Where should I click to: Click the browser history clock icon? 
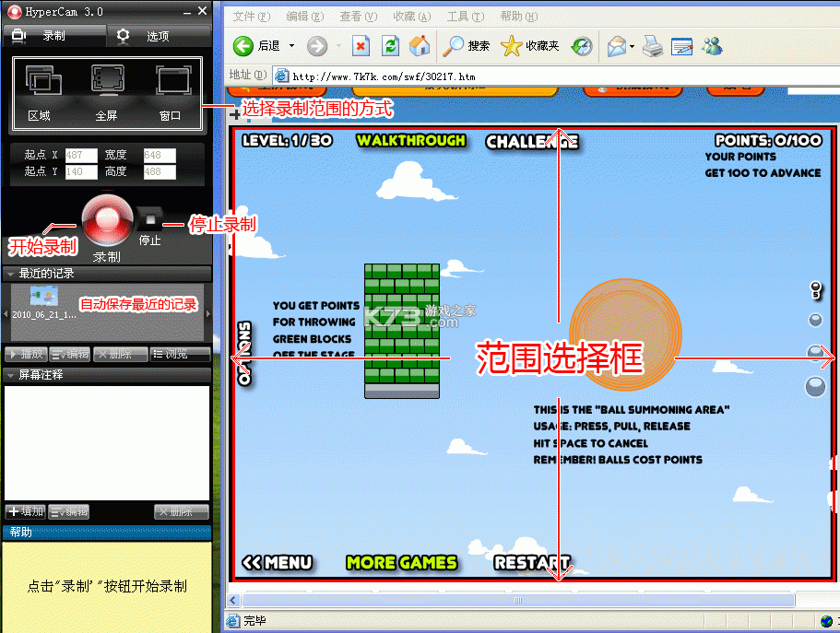(x=582, y=46)
